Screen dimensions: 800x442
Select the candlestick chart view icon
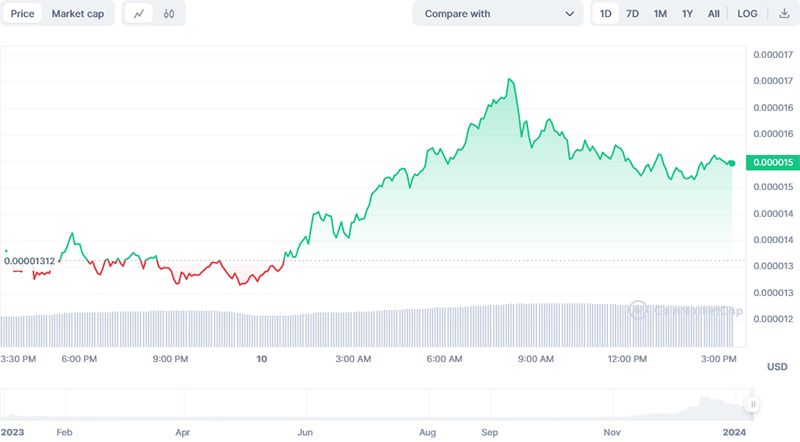pos(169,14)
